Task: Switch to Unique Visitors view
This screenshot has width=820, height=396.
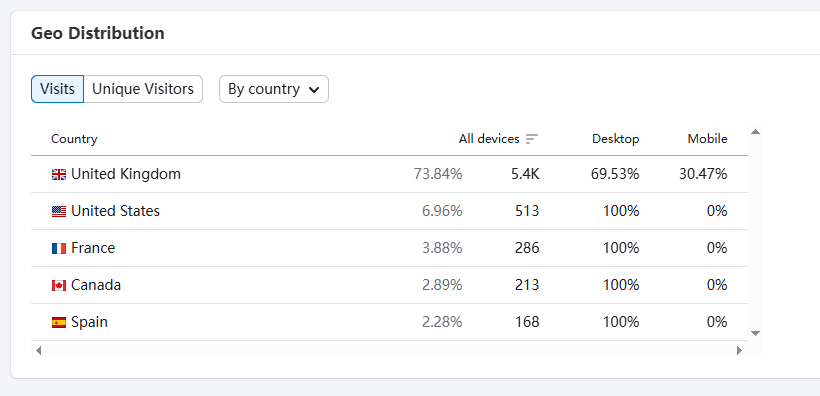Action: coord(143,89)
